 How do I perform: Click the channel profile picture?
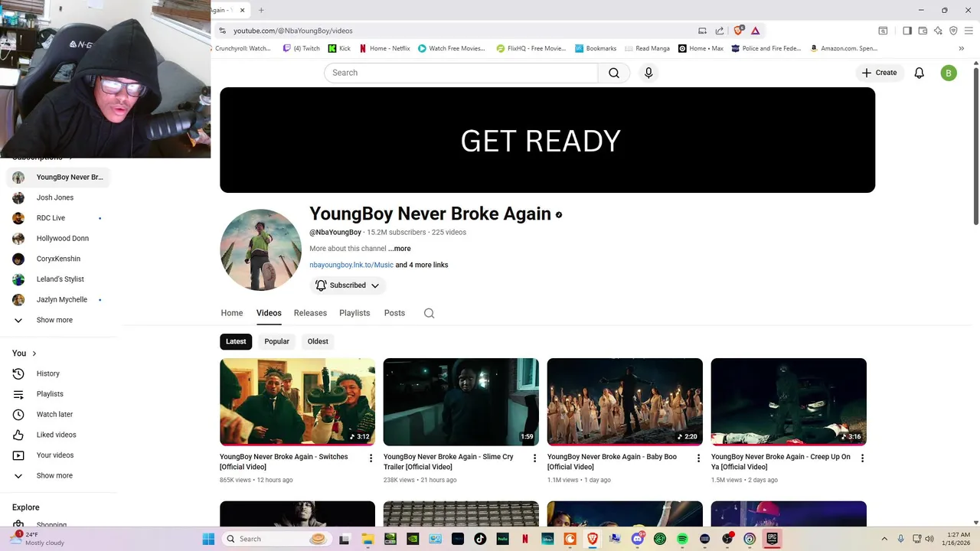[x=260, y=249]
